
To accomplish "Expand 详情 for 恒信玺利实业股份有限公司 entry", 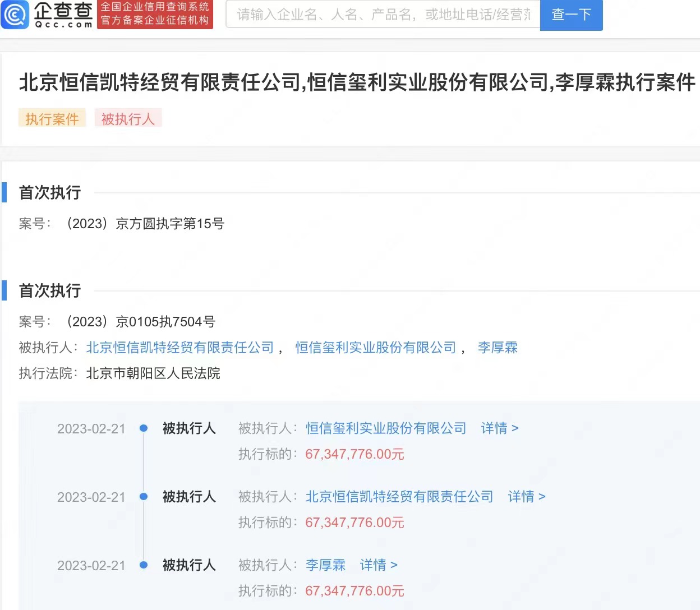I will (499, 428).
